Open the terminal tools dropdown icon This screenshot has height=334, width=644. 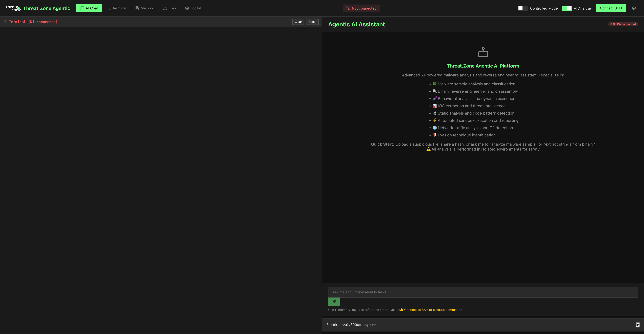coord(5,22)
